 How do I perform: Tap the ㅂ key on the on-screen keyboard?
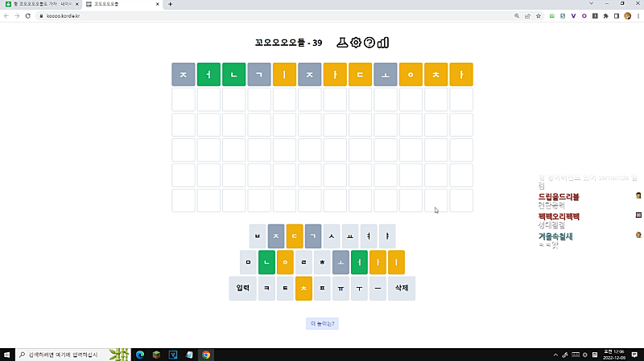pyautogui.click(x=258, y=236)
